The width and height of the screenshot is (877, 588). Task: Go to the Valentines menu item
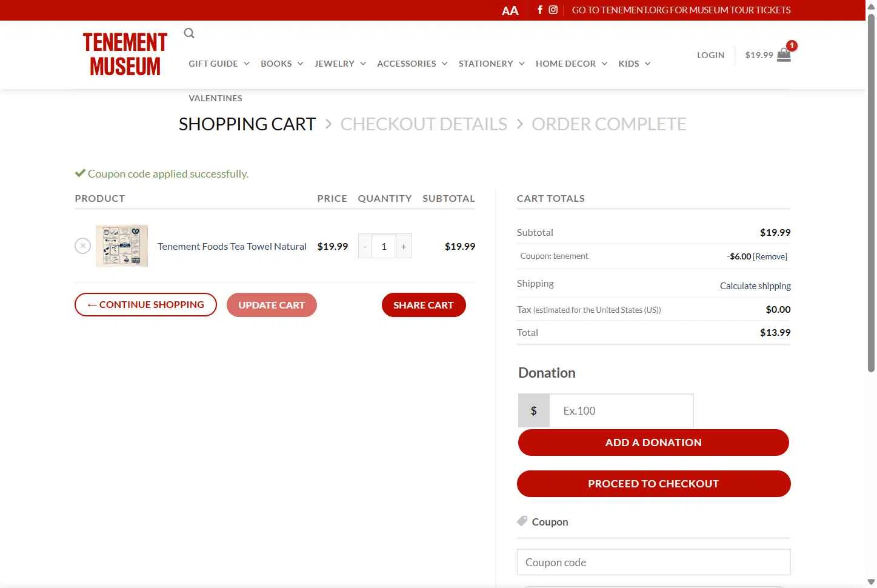click(215, 98)
